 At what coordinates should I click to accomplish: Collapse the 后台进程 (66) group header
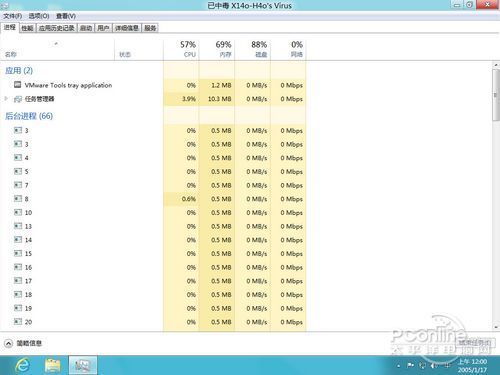(29, 116)
